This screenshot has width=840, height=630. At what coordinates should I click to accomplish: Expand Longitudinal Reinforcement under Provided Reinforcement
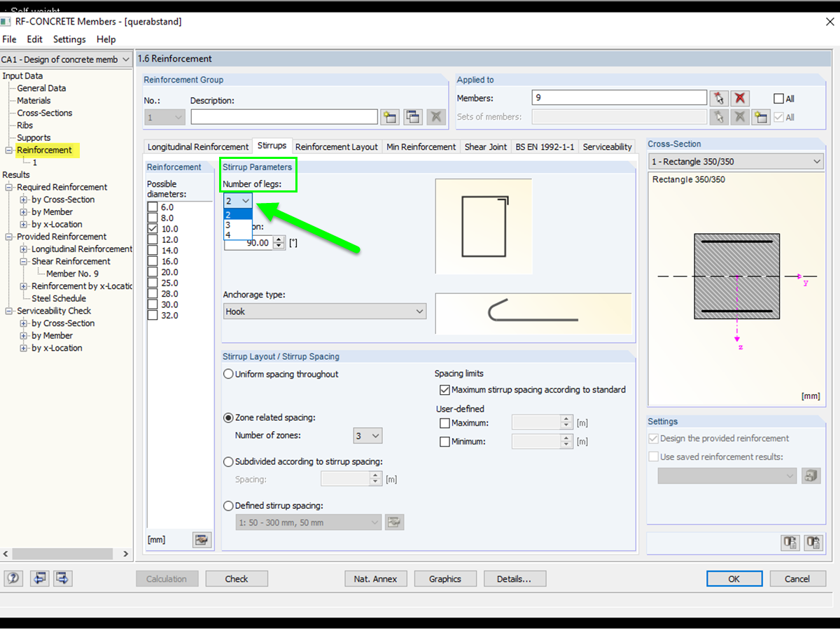pyautogui.click(x=24, y=249)
